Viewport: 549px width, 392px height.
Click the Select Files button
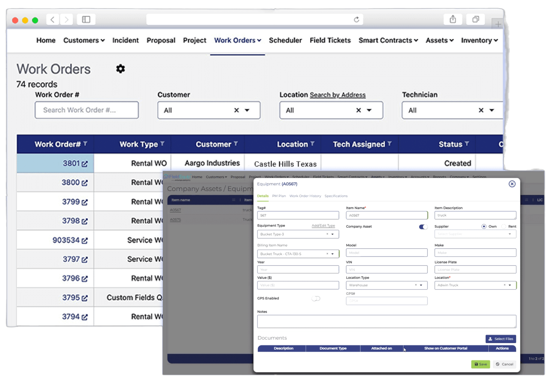coord(500,339)
